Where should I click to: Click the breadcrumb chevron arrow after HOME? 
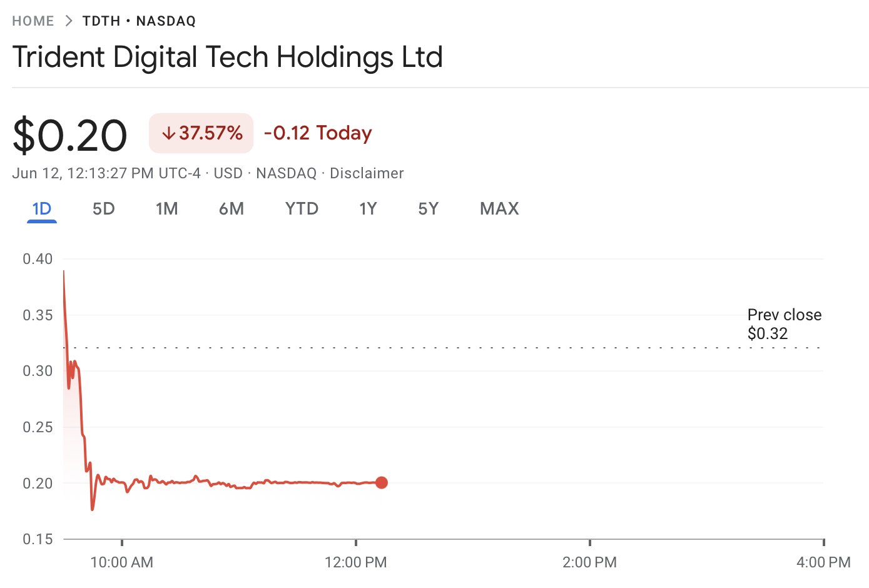click(x=69, y=21)
